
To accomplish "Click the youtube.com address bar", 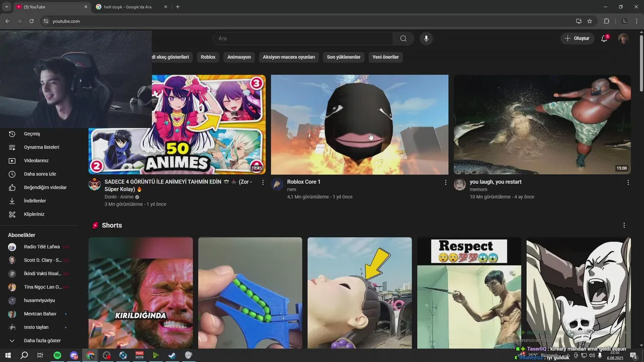I will [x=307, y=21].
